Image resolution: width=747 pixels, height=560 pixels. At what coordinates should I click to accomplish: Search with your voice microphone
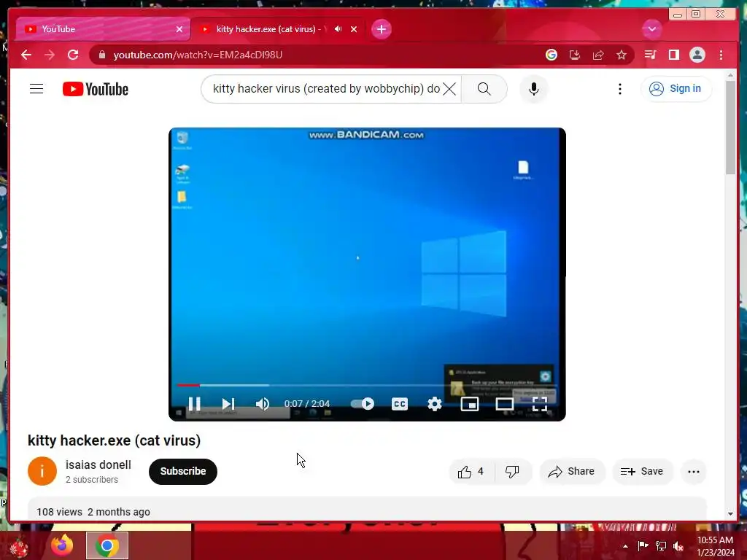click(533, 89)
